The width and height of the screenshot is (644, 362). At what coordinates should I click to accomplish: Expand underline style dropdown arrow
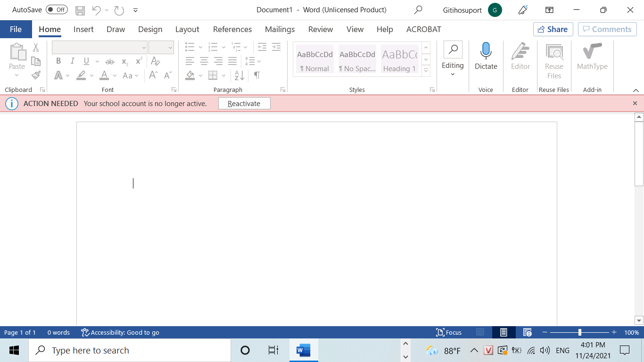coord(97,61)
